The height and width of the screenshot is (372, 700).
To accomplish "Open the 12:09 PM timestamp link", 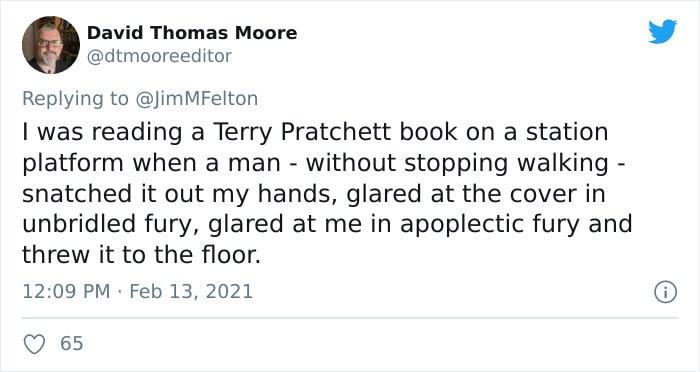I will pyautogui.click(x=66, y=292).
